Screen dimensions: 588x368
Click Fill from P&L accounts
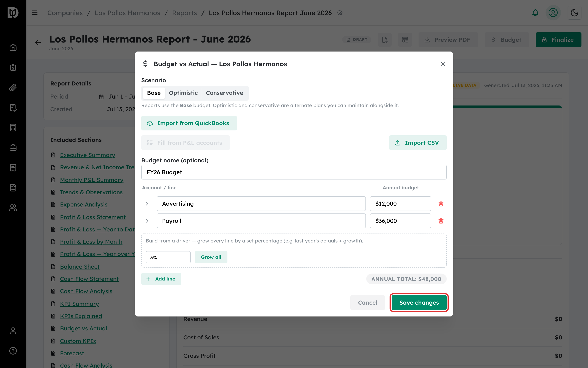point(186,143)
